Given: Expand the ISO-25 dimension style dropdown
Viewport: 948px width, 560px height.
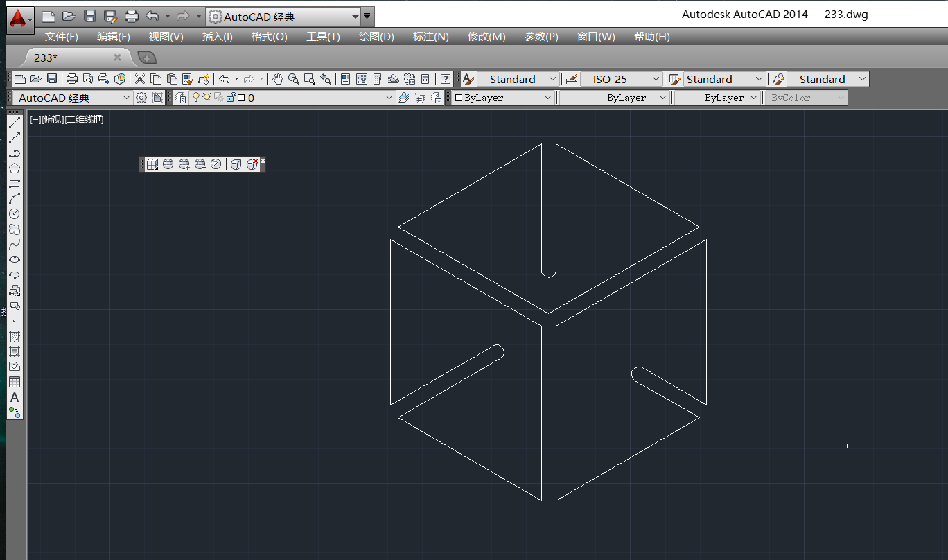Looking at the screenshot, I should pos(656,79).
